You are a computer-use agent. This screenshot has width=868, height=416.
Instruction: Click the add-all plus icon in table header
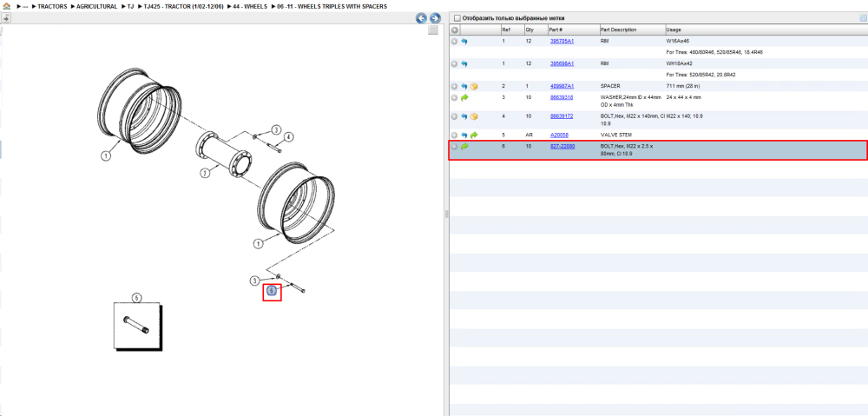tap(455, 30)
